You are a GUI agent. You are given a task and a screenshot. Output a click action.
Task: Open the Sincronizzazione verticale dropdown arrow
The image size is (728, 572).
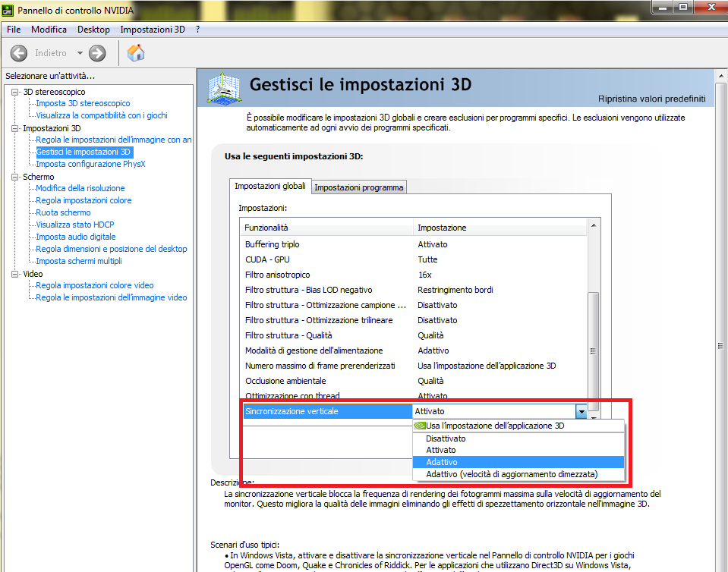[581, 411]
